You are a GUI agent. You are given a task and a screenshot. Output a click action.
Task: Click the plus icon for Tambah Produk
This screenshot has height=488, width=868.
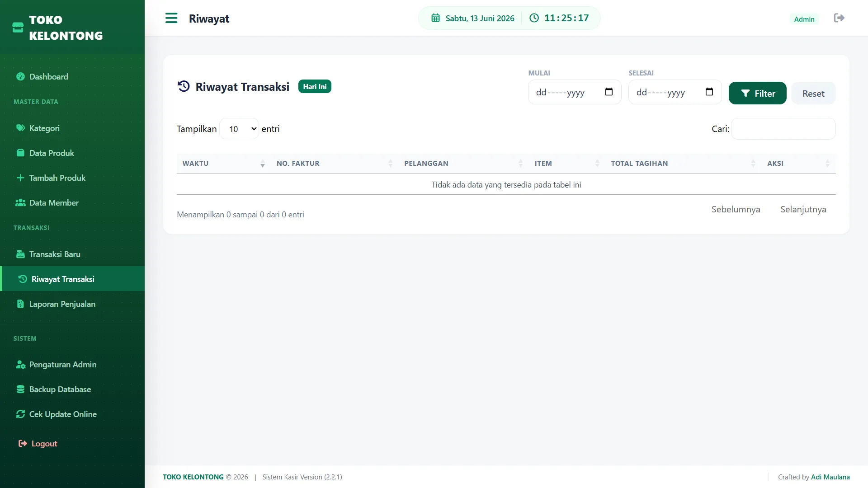(x=20, y=178)
